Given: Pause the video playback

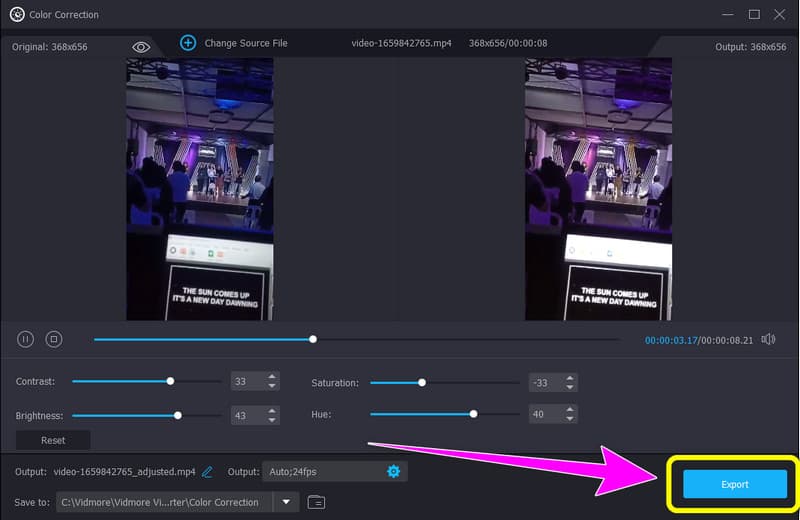Looking at the screenshot, I should click(x=26, y=339).
